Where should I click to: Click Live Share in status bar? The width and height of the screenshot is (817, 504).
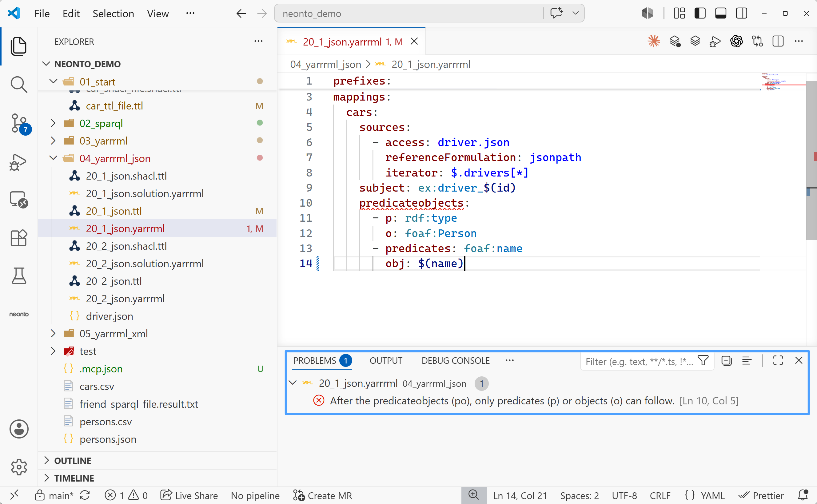coord(189,495)
